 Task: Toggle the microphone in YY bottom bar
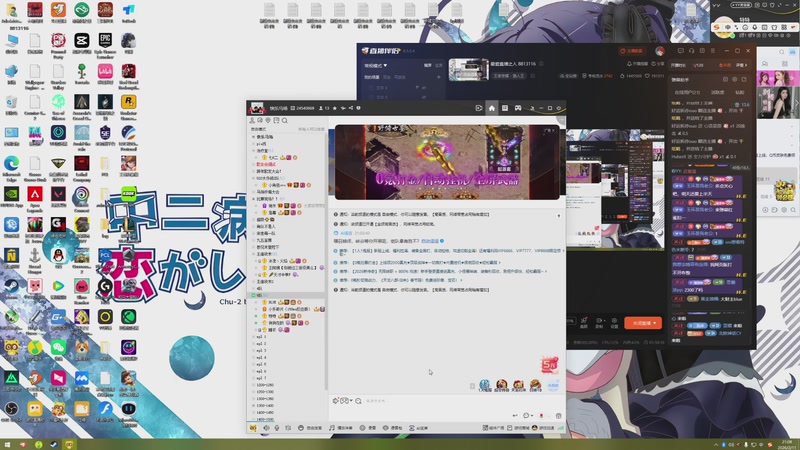tap(277, 428)
